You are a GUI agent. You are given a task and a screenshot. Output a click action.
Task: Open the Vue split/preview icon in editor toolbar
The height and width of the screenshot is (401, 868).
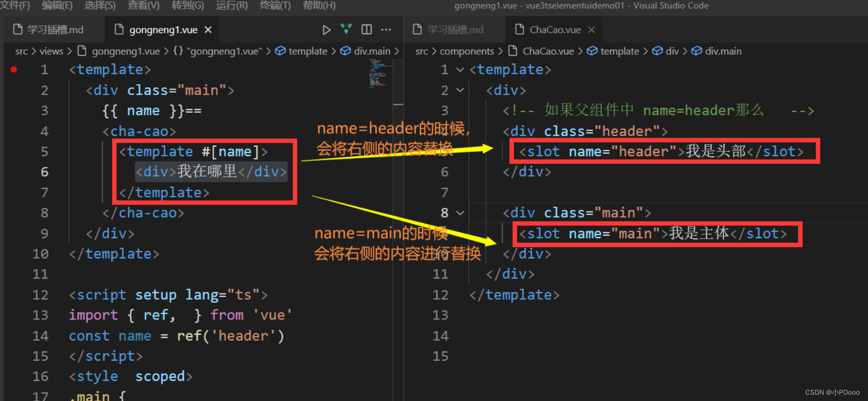pos(346,29)
